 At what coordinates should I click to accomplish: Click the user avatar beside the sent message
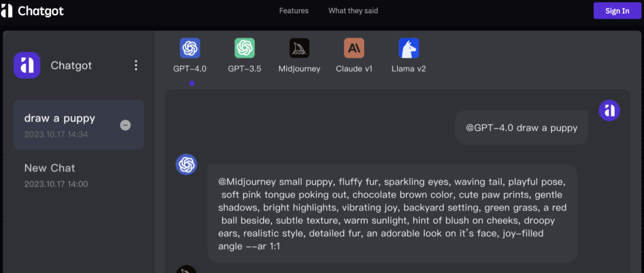[x=609, y=111]
